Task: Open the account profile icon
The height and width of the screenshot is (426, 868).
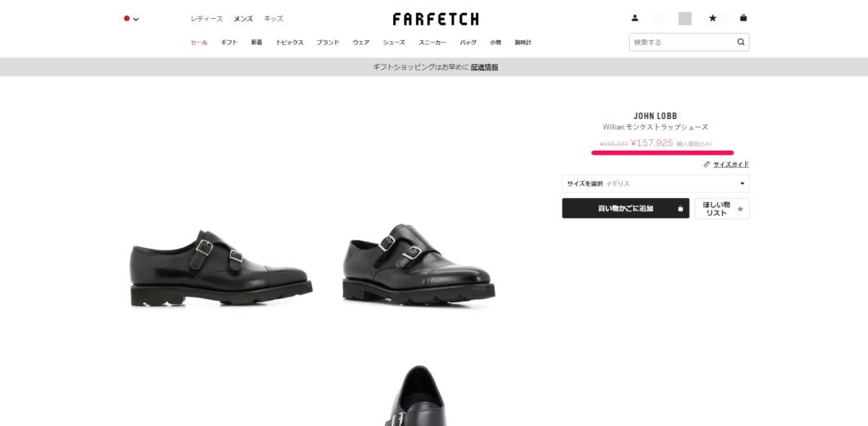Action: coord(635,18)
